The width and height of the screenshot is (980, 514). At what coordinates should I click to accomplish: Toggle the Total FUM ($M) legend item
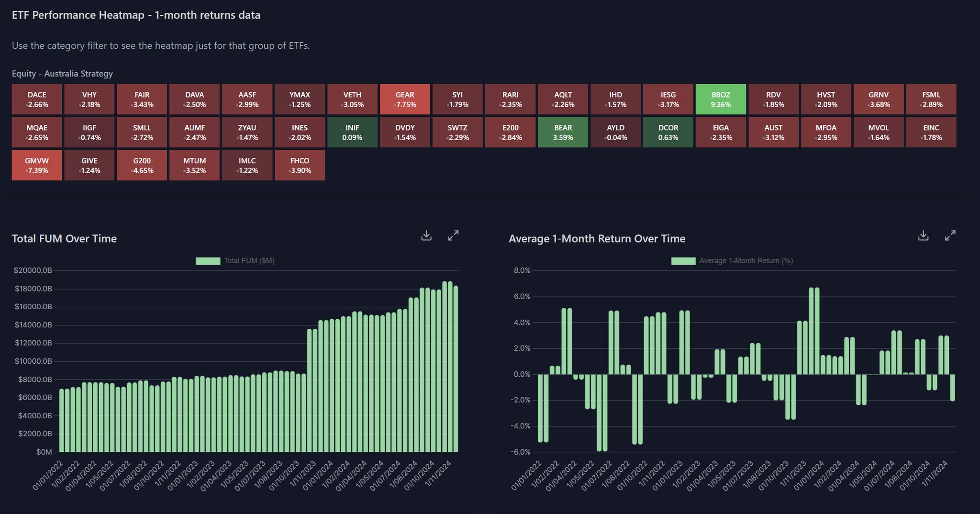pos(235,261)
